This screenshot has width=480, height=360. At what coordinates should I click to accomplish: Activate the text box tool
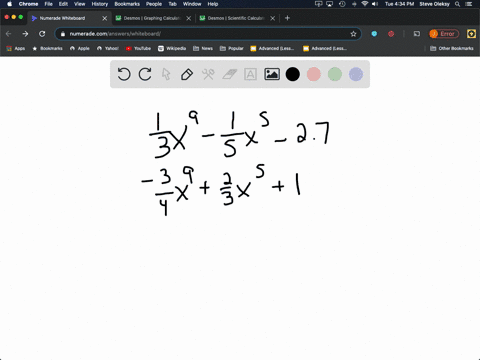tap(250, 74)
